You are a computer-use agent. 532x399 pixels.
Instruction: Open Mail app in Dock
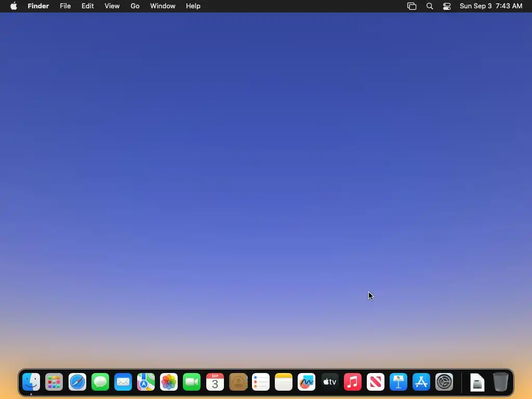tap(123, 382)
